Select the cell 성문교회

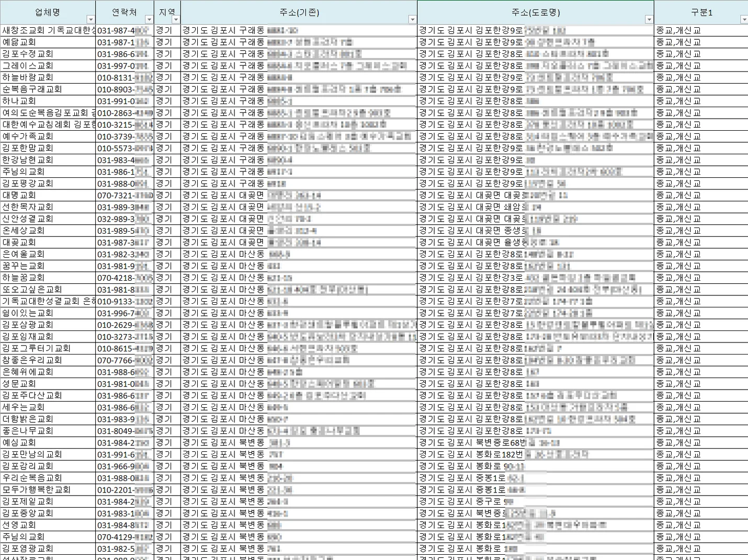click(48, 384)
